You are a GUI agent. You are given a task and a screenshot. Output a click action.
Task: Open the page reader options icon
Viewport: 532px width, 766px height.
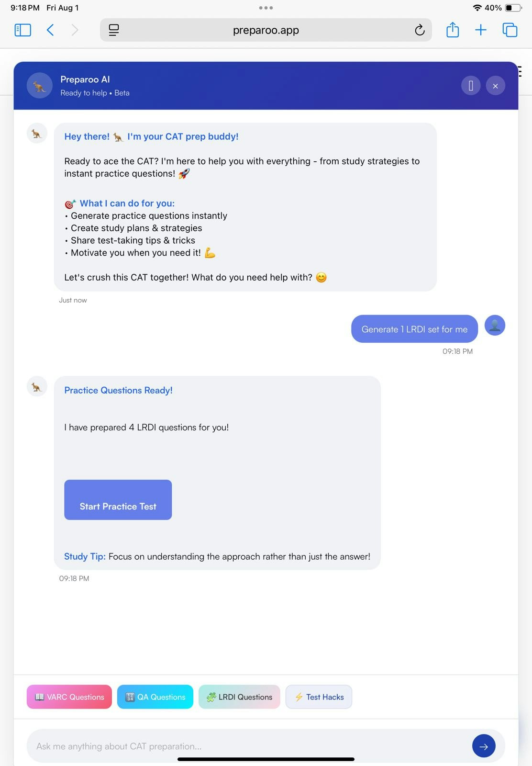[114, 30]
